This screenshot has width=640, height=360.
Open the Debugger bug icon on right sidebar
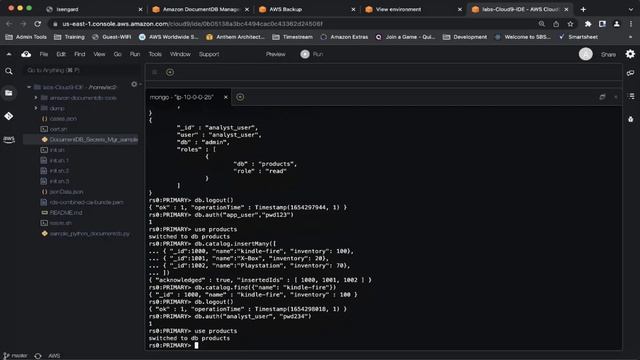(631, 119)
